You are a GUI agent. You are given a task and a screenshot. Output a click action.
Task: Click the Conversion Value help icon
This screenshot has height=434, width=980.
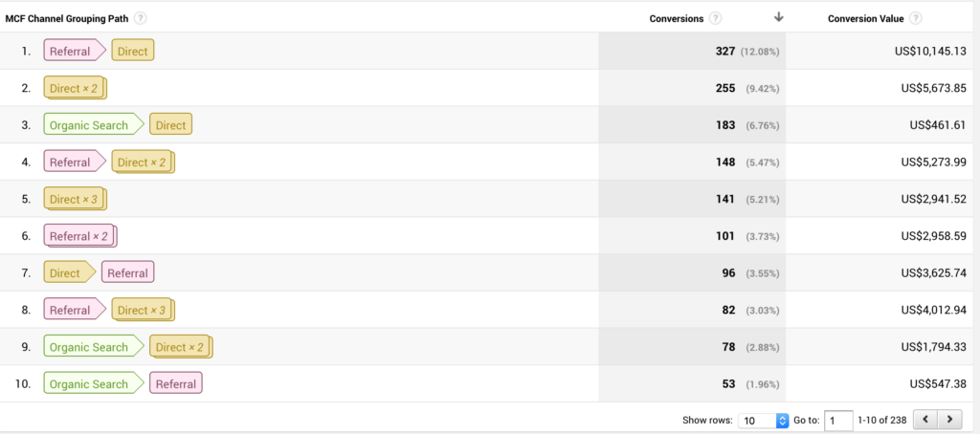click(x=917, y=18)
